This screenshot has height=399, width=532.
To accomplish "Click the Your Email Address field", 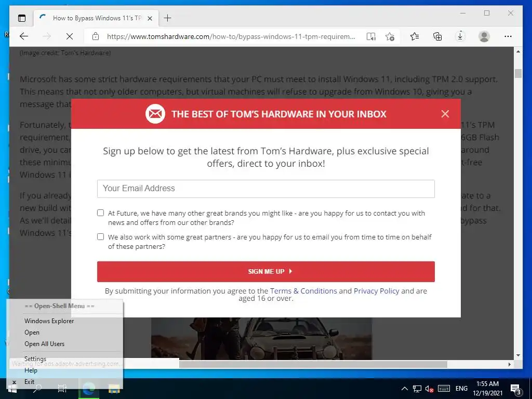I will click(x=265, y=189).
